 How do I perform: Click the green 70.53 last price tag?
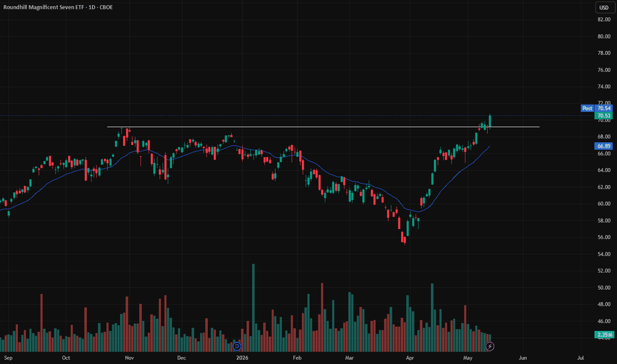tap(604, 116)
